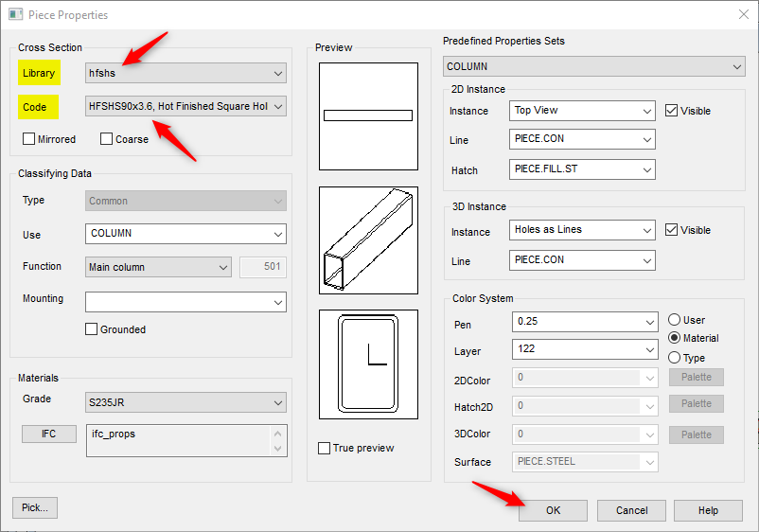Viewport: 759px width, 532px height.
Task: Expand the Code dropdown for HFSHS90x3.6
Action: (185, 107)
